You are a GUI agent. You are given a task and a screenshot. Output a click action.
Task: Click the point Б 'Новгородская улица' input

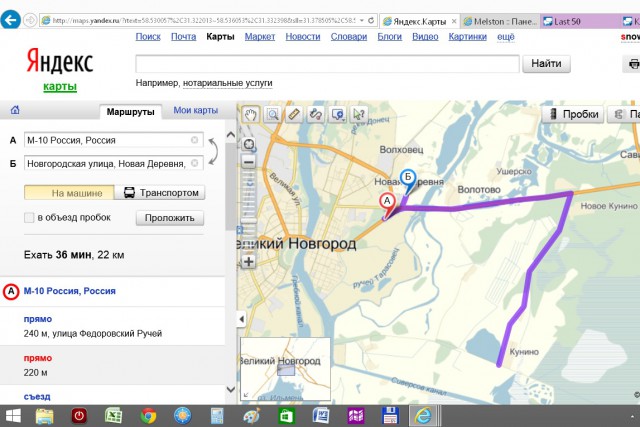(113, 163)
